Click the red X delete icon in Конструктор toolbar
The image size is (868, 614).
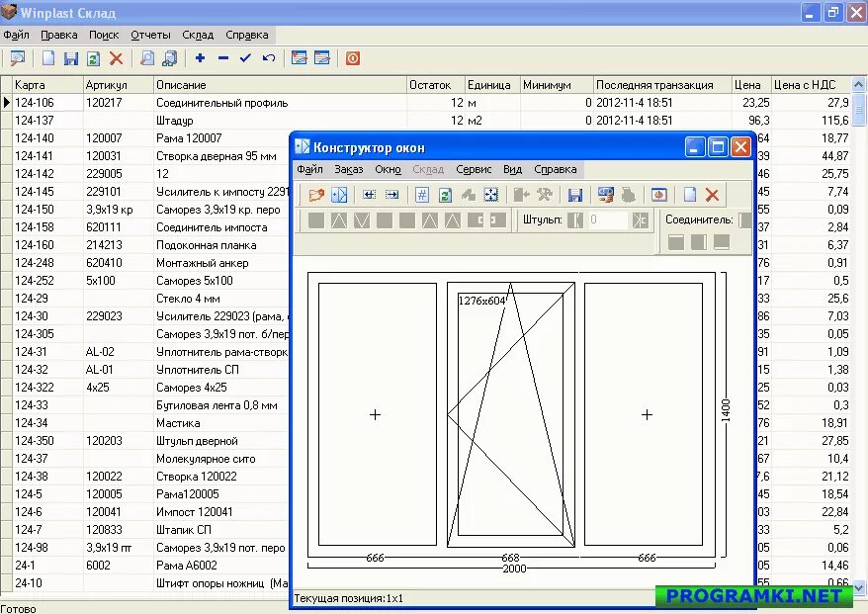(712, 195)
